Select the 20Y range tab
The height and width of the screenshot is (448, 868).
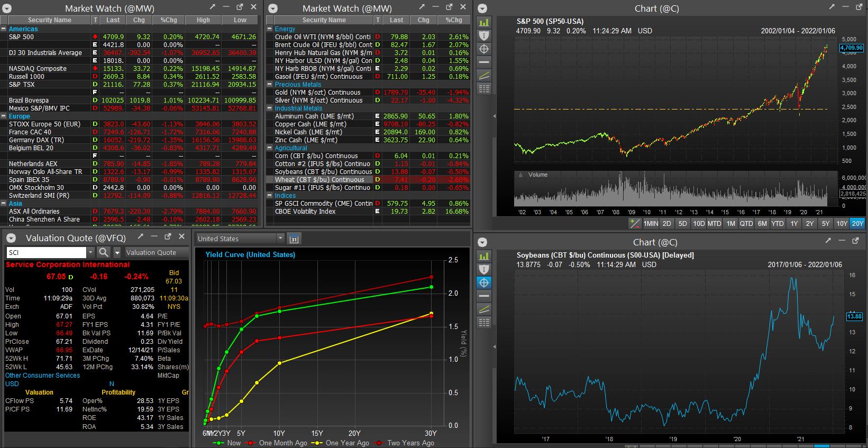857,224
